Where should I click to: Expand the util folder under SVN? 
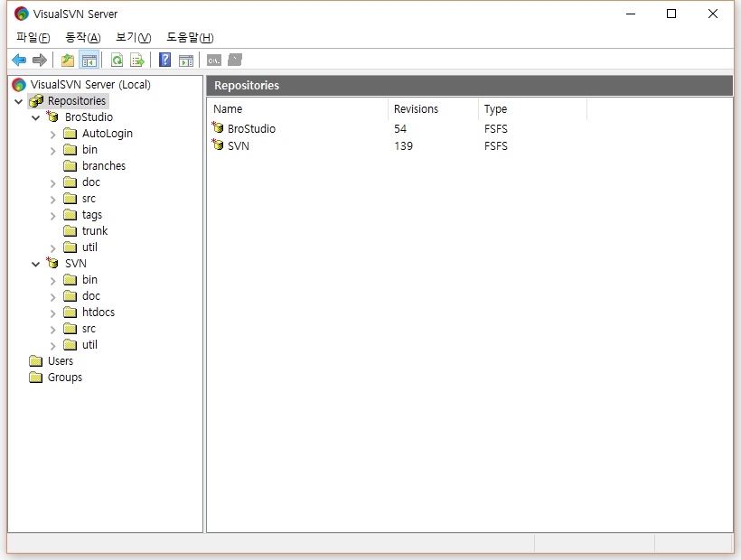pyautogui.click(x=53, y=346)
